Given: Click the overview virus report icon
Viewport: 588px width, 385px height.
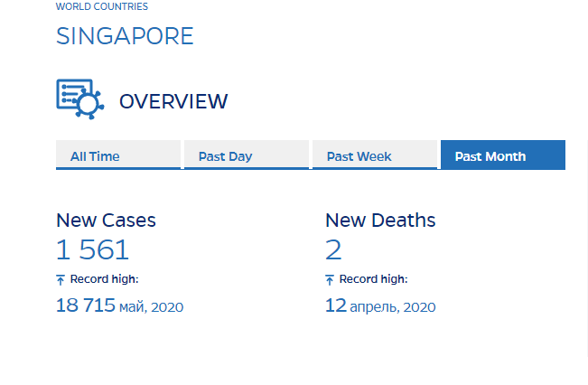Looking at the screenshot, I should (80, 99).
